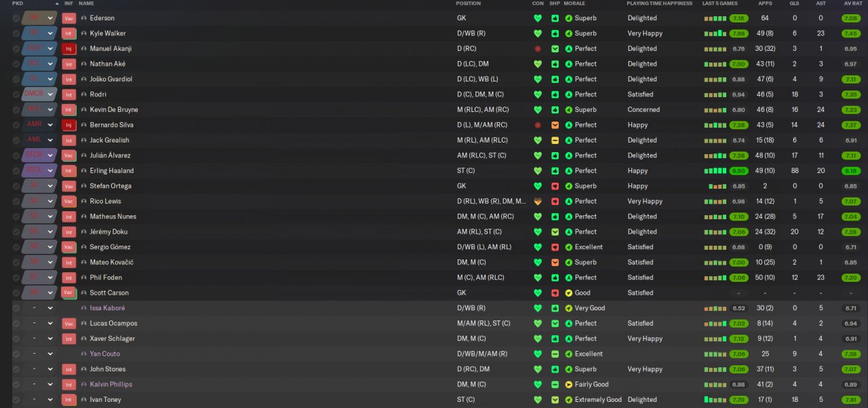Click the player profile icon beside Xaver Schlager
This screenshot has width=868, height=408.
point(83,339)
